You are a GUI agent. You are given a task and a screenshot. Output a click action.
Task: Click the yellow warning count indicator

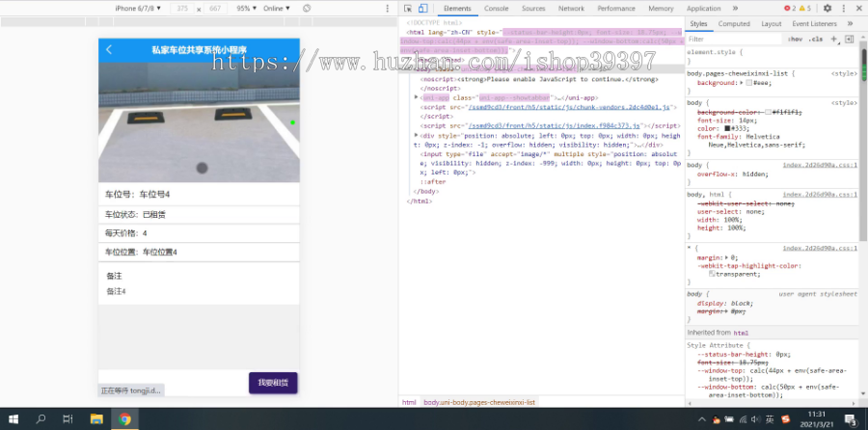click(x=805, y=9)
